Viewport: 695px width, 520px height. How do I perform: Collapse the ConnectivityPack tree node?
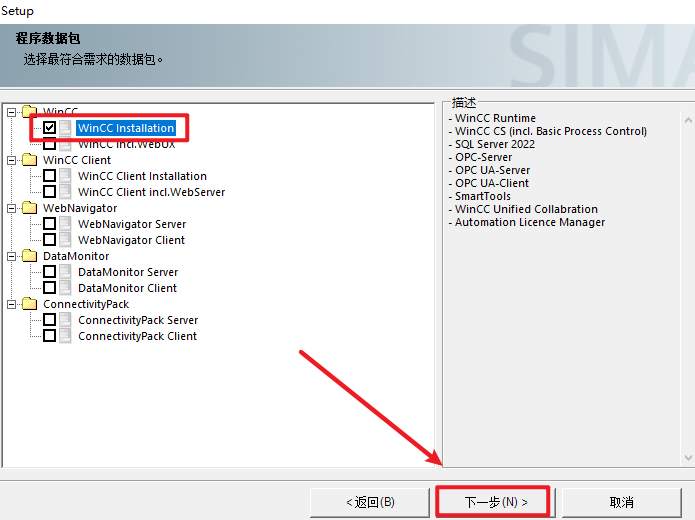coord(11,304)
